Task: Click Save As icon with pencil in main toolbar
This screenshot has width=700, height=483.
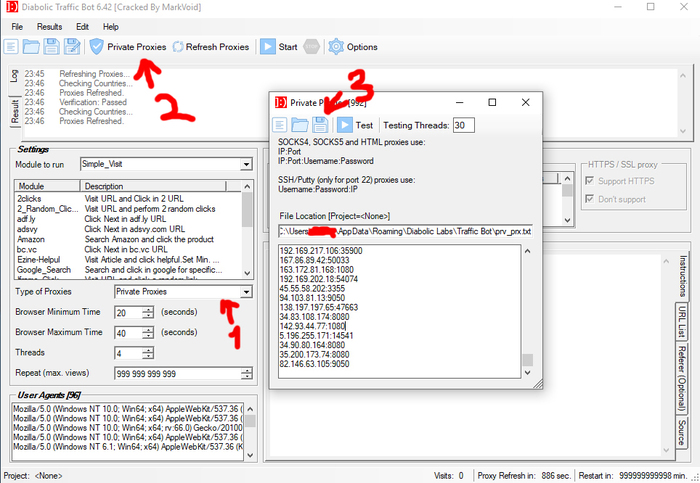Action: (72, 46)
